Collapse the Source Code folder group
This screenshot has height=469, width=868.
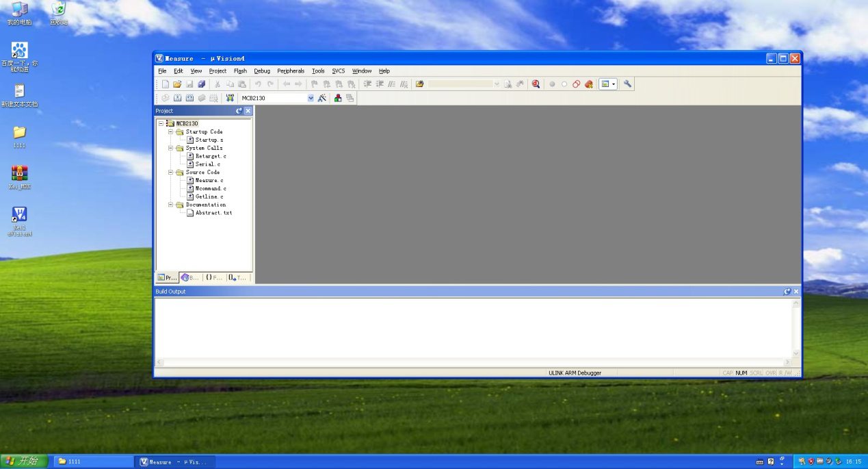(x=171, y=173)
